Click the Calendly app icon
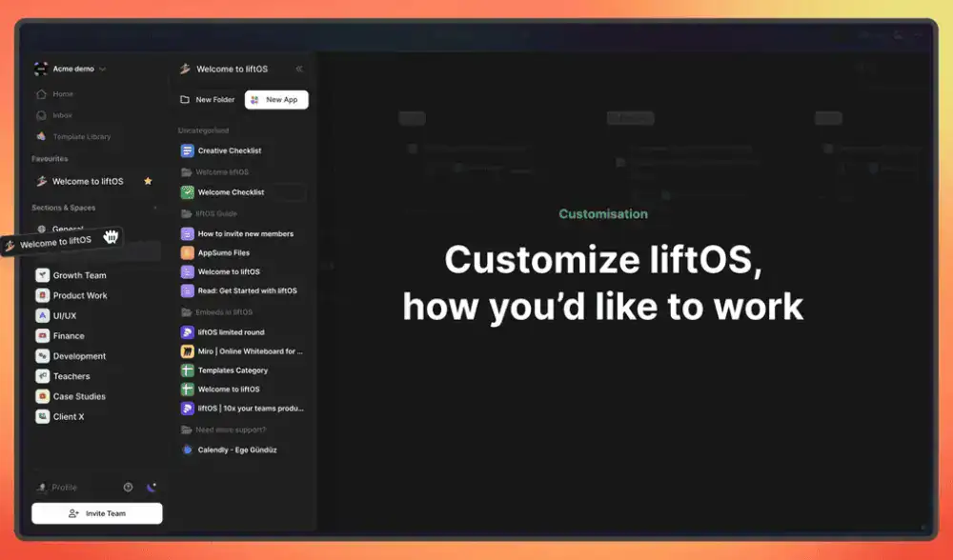 pyautogui.click(x=188, y=450)
